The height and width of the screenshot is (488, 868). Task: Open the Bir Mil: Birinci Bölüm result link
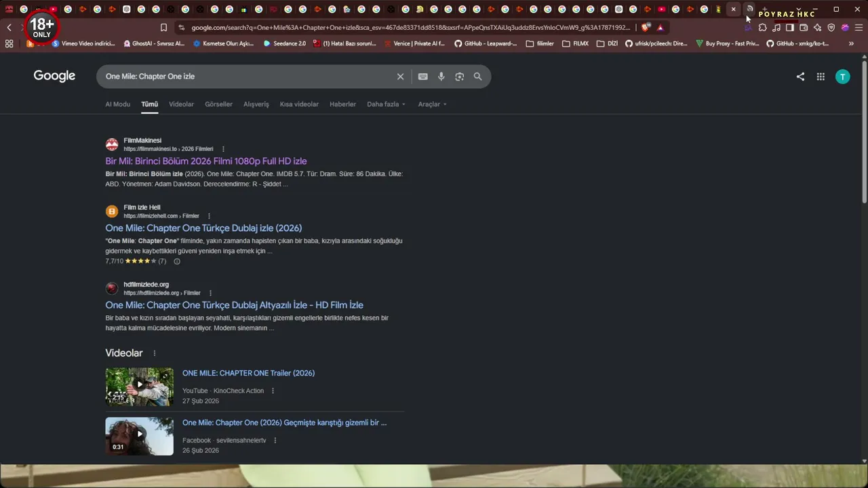(x=206, y=161)
